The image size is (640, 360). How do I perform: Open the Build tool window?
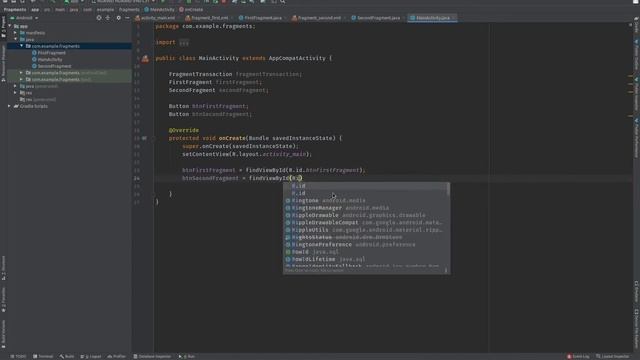(x=67, y=356)
